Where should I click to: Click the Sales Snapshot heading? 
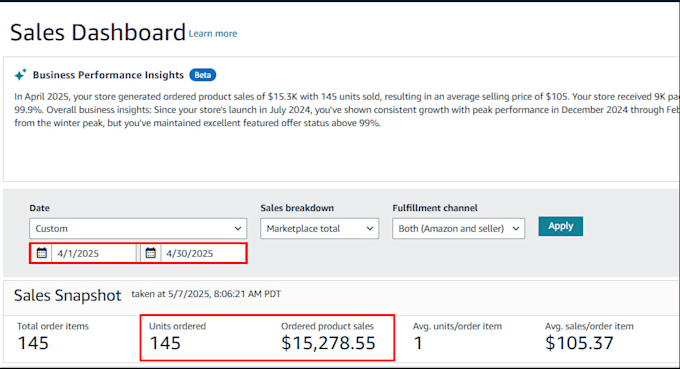tap(68, 295)
